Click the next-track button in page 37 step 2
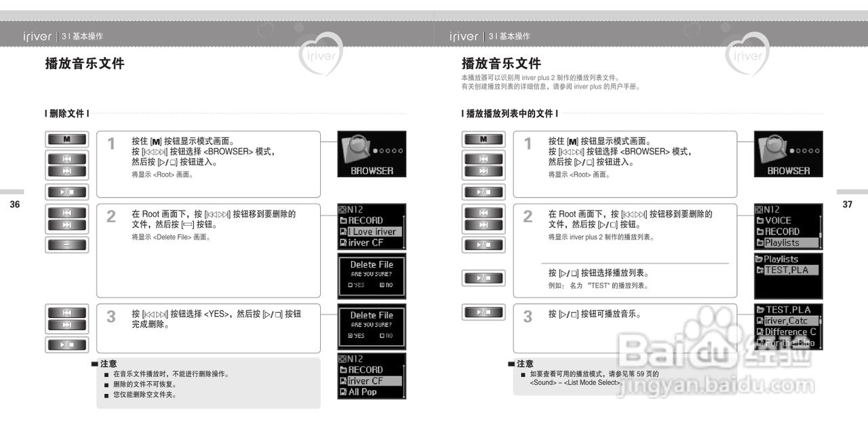The image size is (868, 434). (x=483, y=224)
